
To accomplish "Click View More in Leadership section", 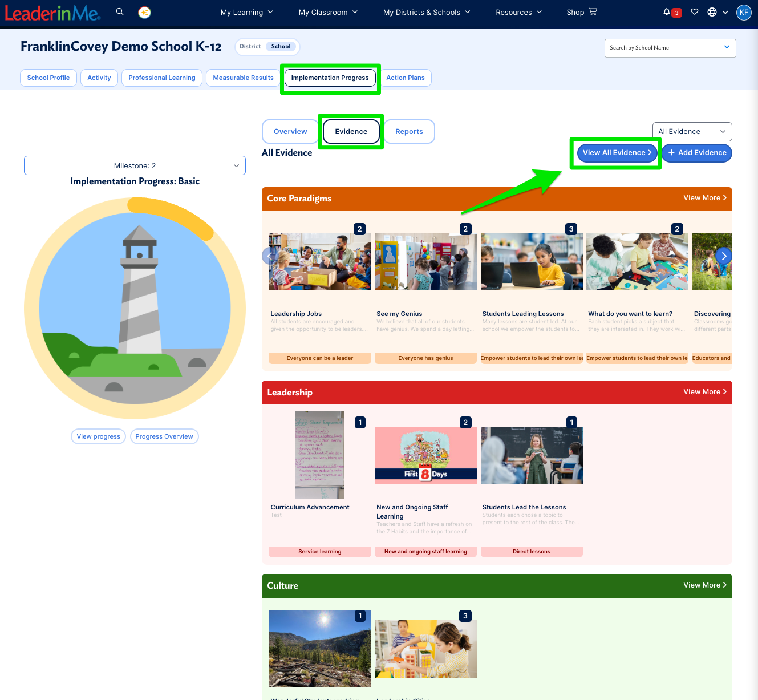I will 705,392.
